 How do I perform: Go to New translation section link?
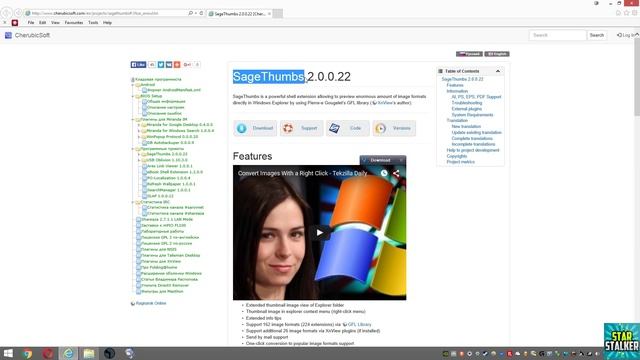(x=466, y=127)
